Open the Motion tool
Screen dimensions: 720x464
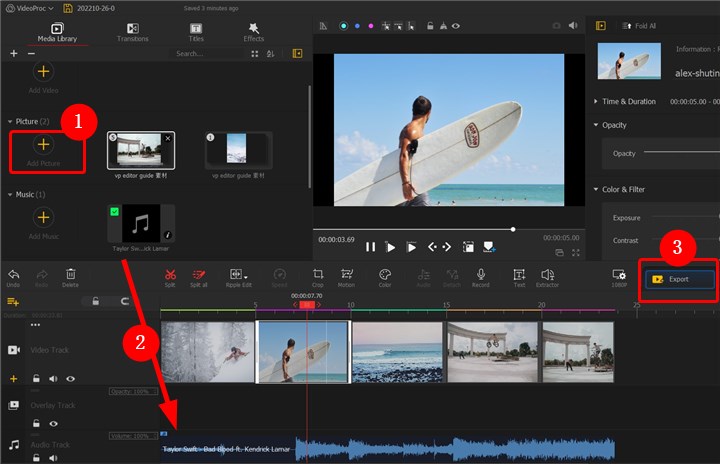point(346,275)
